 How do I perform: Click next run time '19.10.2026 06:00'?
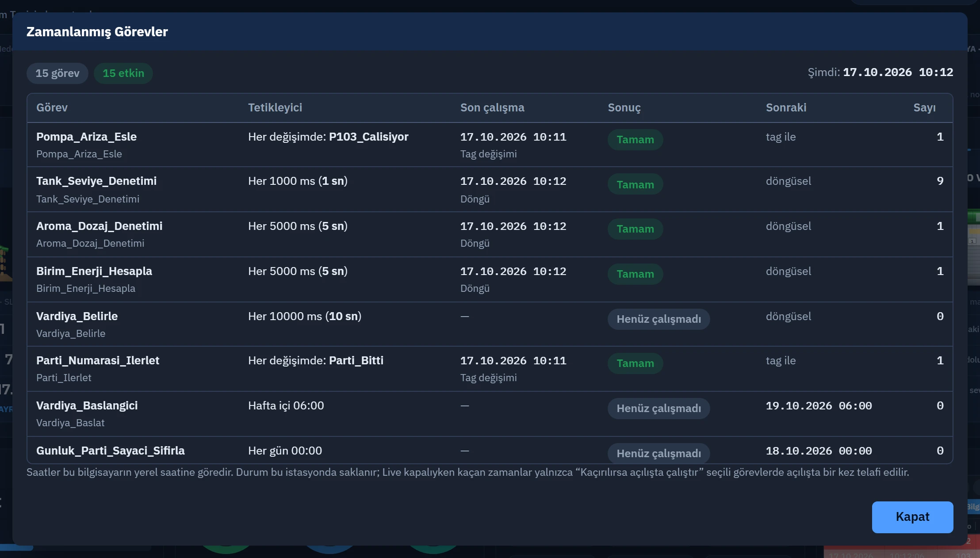(819, 405)
